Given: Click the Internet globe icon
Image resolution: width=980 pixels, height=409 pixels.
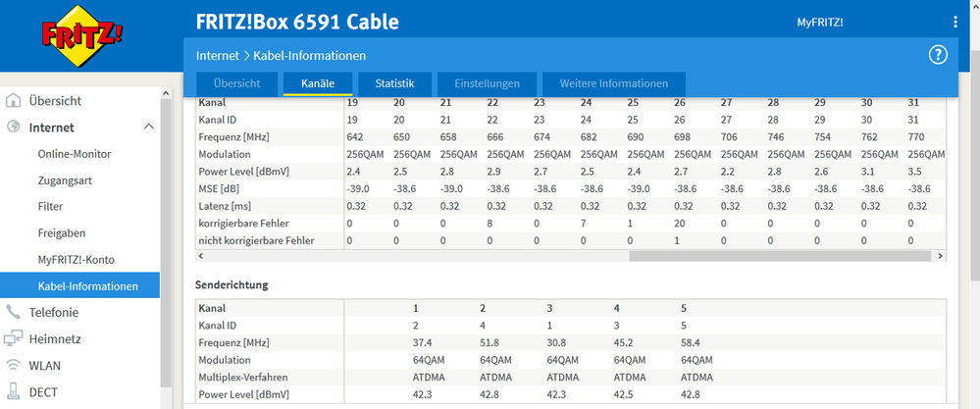Looking at the screenshot, I should tap(14, 128).
